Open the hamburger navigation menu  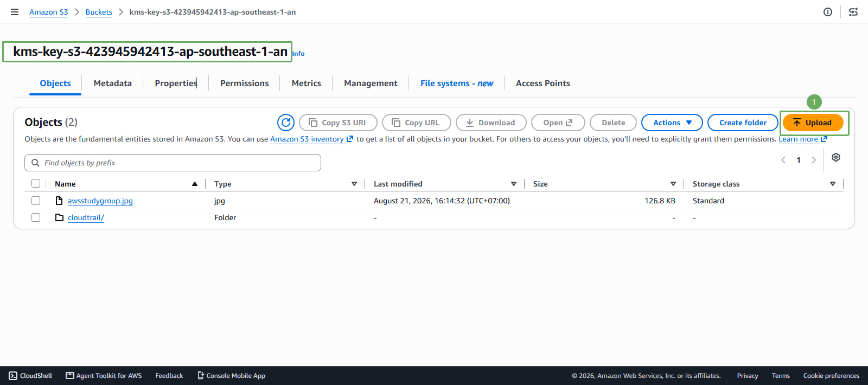(15, 12)
